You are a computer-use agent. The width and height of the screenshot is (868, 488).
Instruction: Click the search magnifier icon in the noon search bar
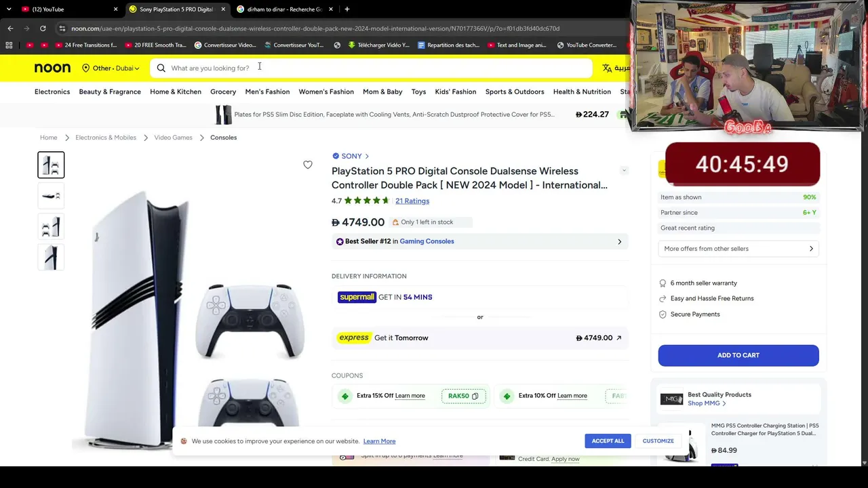click(x=161, y=68)
